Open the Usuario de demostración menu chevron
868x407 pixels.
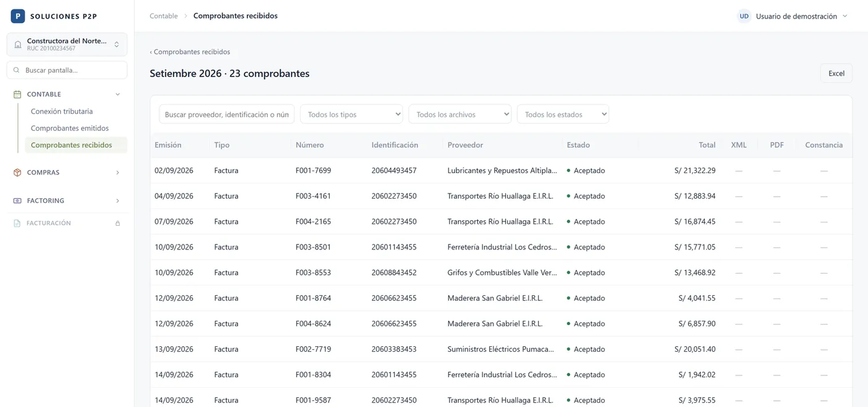tap(844, 16)
